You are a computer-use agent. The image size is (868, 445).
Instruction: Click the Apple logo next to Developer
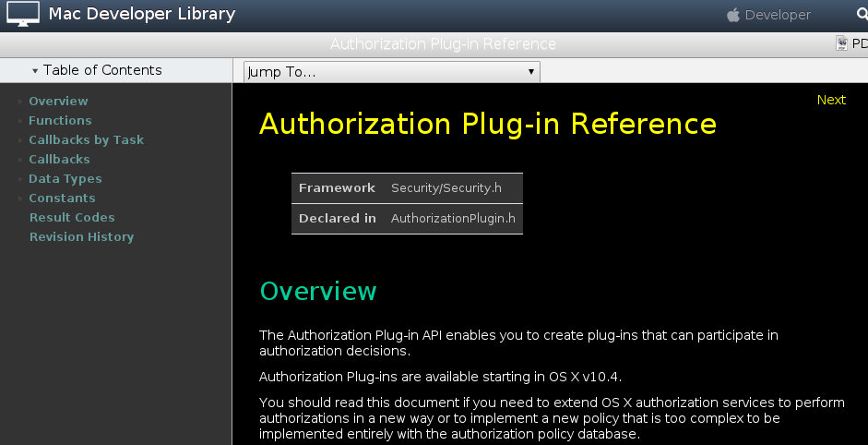[x=733, y=15]
